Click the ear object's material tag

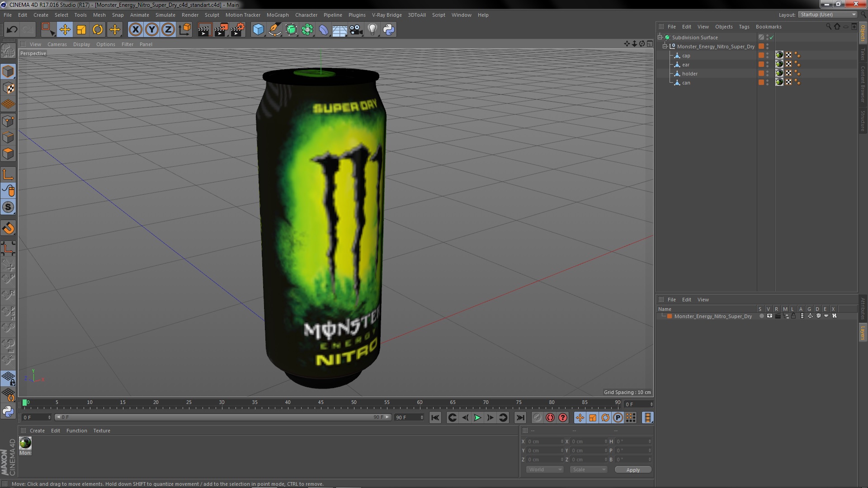[x=779, y=64]
